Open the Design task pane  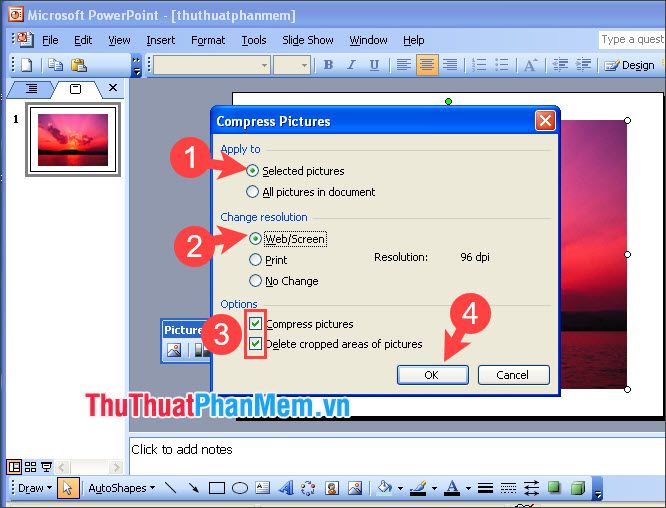(629, 65)
